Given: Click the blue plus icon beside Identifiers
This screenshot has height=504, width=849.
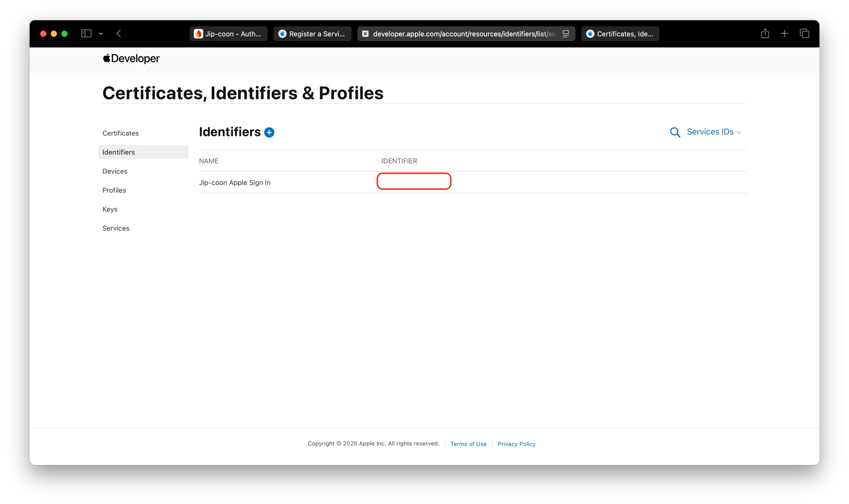Looking at the screenshot, I should [x=269, y=132].
